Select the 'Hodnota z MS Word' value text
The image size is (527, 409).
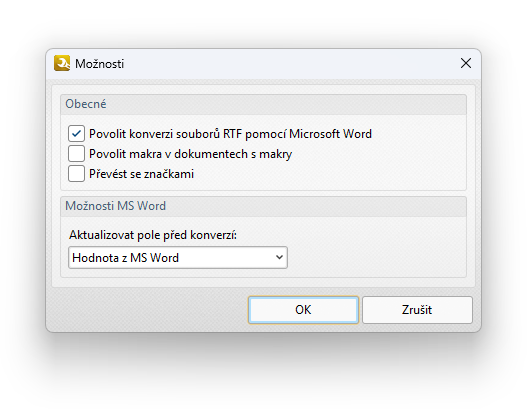pos(125,258)
